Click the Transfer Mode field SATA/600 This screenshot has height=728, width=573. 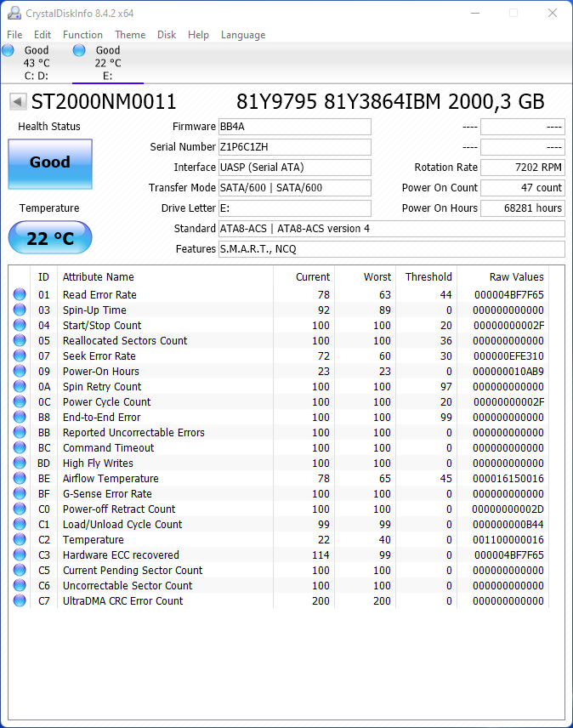[295, 188]
